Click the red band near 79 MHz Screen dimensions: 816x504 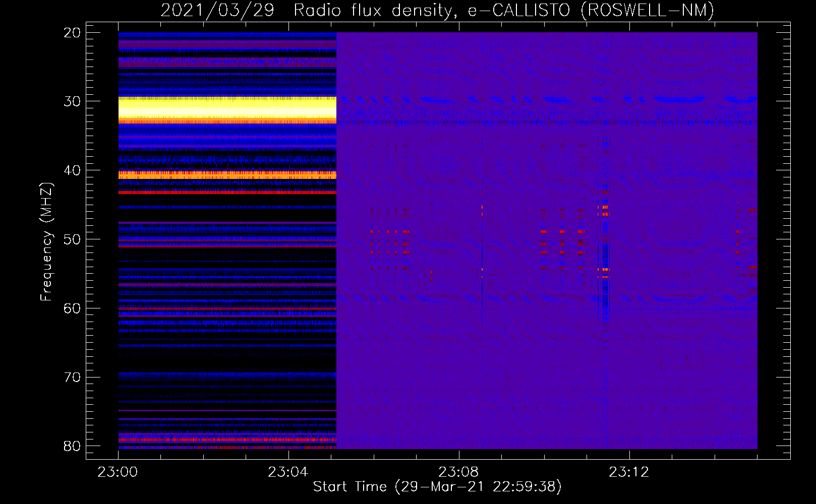tap(227, 439)
